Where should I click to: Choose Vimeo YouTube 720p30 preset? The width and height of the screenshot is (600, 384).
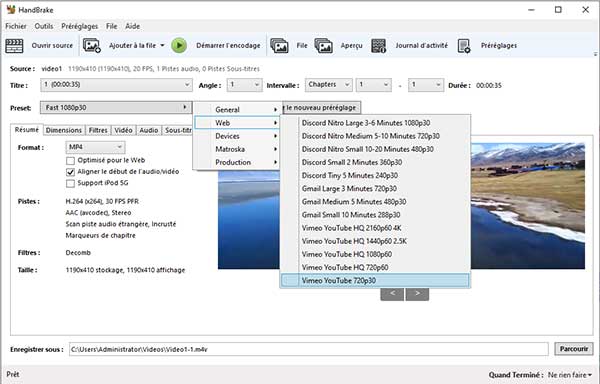tap(375, 280)
